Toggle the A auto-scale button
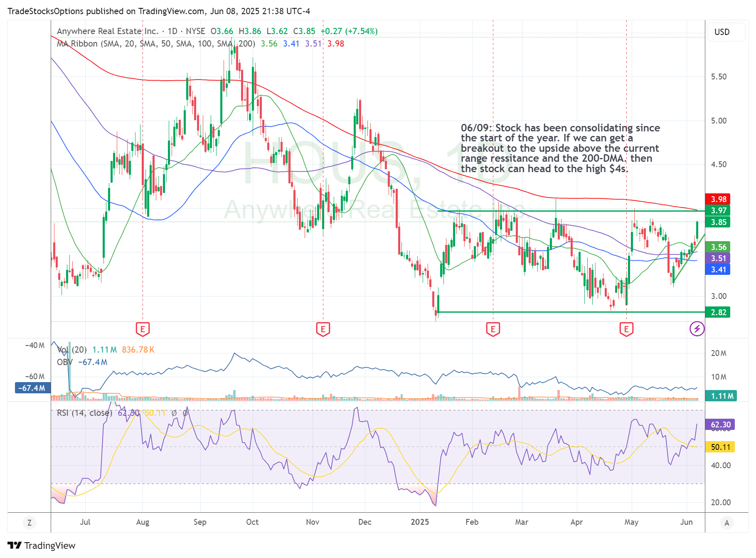Image resolution: width=756 pixels, height=558 pixels. coord(726,523)
